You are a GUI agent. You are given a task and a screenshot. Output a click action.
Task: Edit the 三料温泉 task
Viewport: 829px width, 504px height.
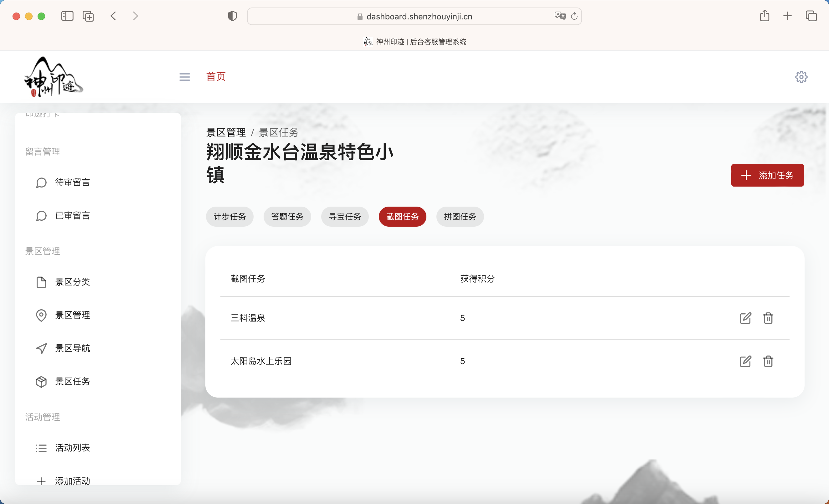coord(745,318)
